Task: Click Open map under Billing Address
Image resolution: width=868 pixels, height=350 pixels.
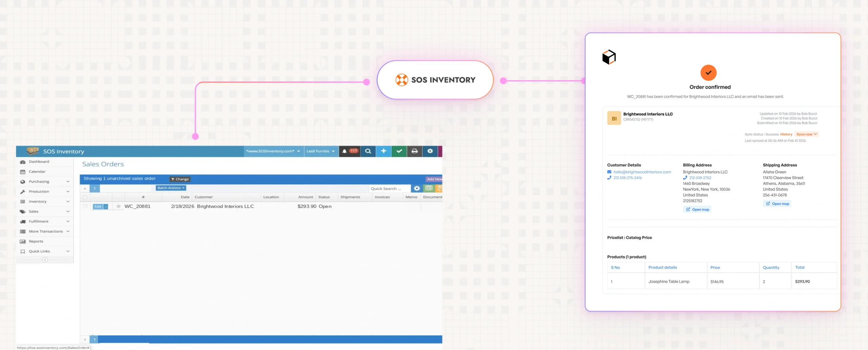Action: coord(697,210)
